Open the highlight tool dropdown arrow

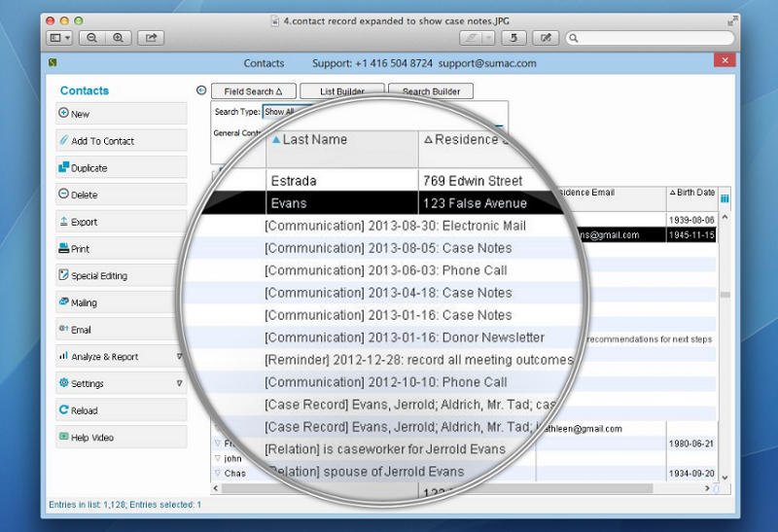coord(488,38)
